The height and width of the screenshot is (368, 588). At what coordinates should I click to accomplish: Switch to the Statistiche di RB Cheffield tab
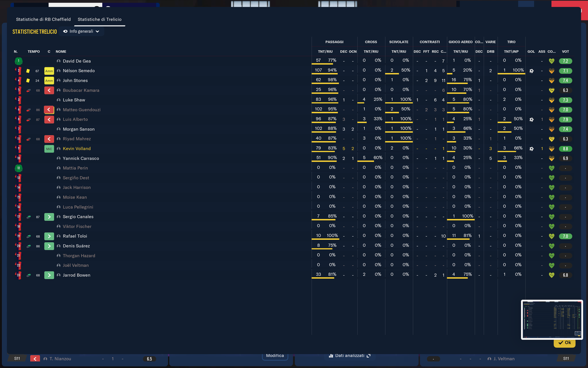(x=43, y=19)
